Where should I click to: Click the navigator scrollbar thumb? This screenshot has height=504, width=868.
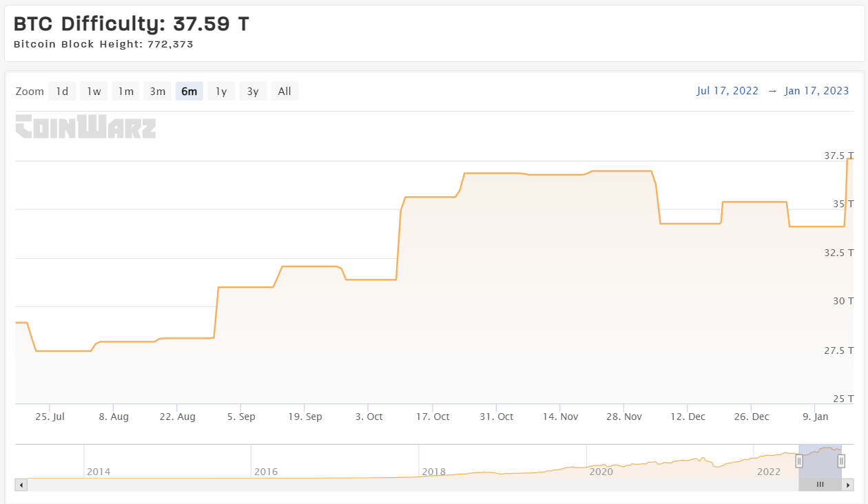click(x=820, y=485)
